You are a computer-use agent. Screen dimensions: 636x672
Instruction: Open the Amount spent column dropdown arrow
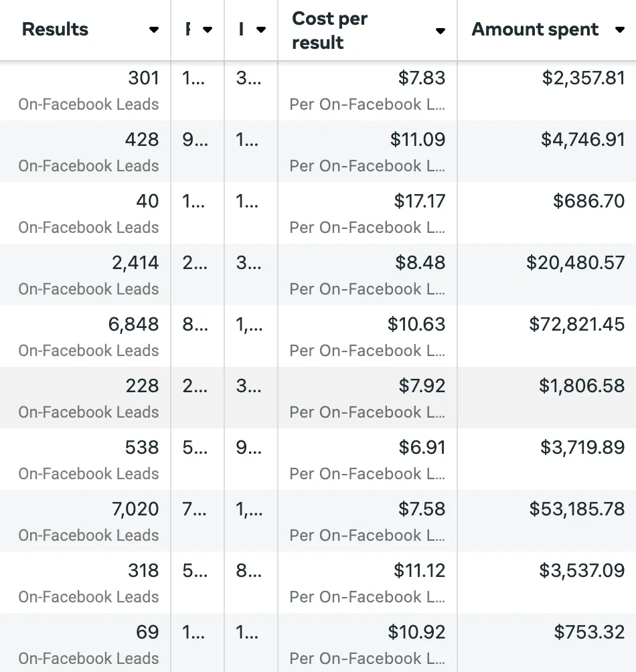[620, 29]
